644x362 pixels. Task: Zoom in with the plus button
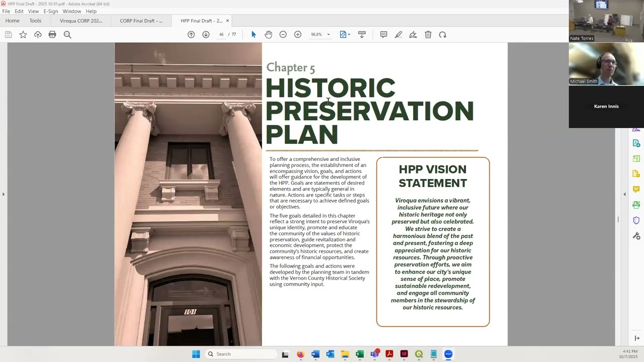tap(298, 35)
